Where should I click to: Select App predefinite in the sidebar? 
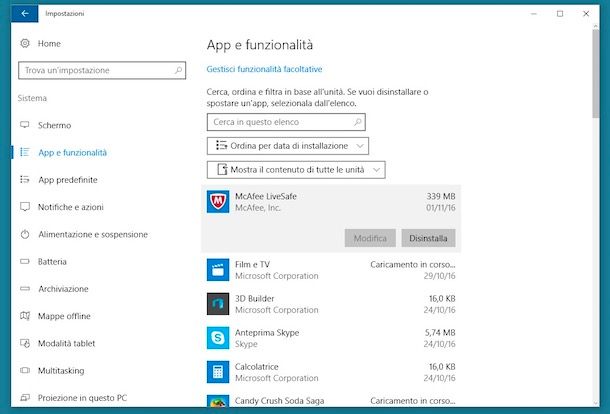(x=68, y=180)
